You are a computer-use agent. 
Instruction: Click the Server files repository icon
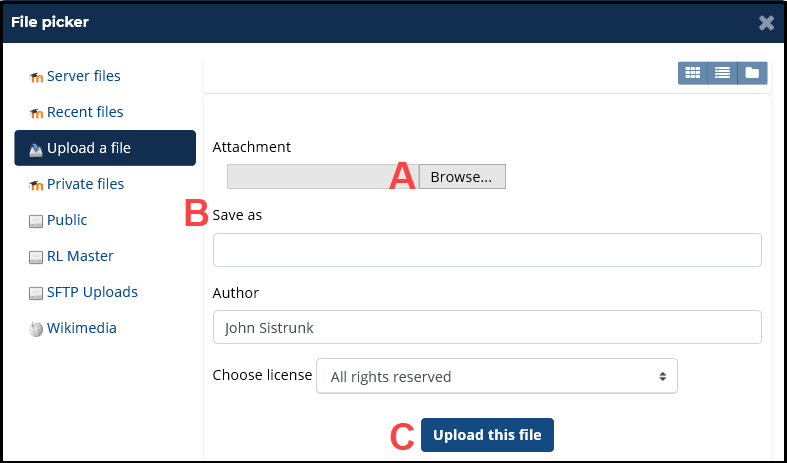[36, 77]
